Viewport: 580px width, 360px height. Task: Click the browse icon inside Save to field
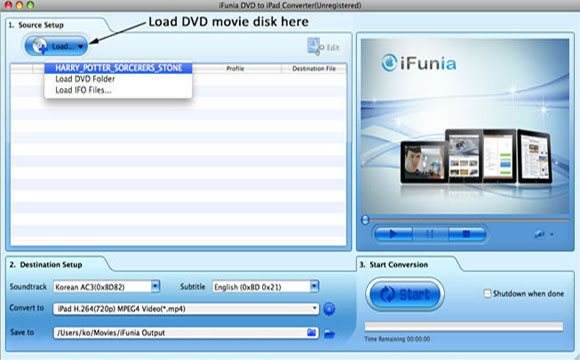click(x=311, y=332)
